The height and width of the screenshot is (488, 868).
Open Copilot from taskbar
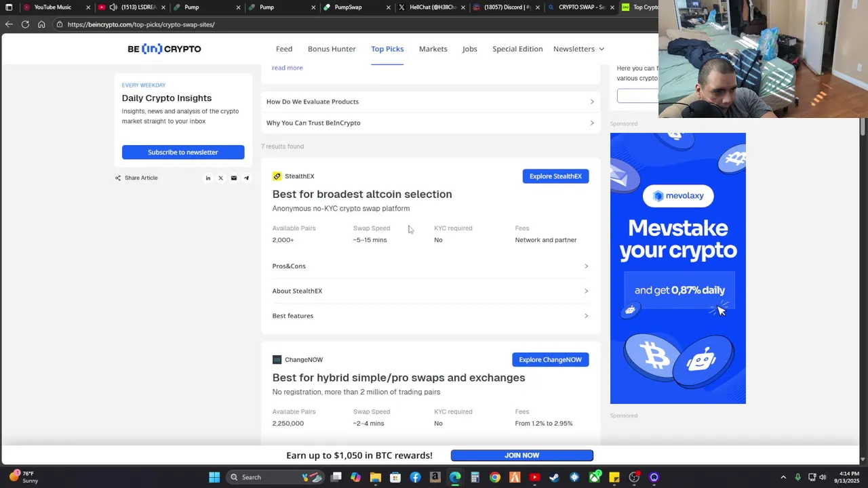click(x=355, y=477)
